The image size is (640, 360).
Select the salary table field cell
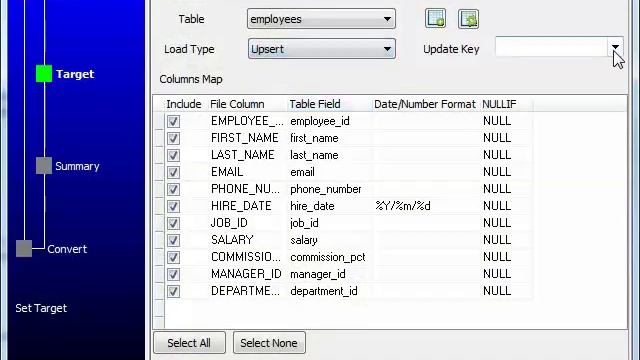(x=330, y=240)
